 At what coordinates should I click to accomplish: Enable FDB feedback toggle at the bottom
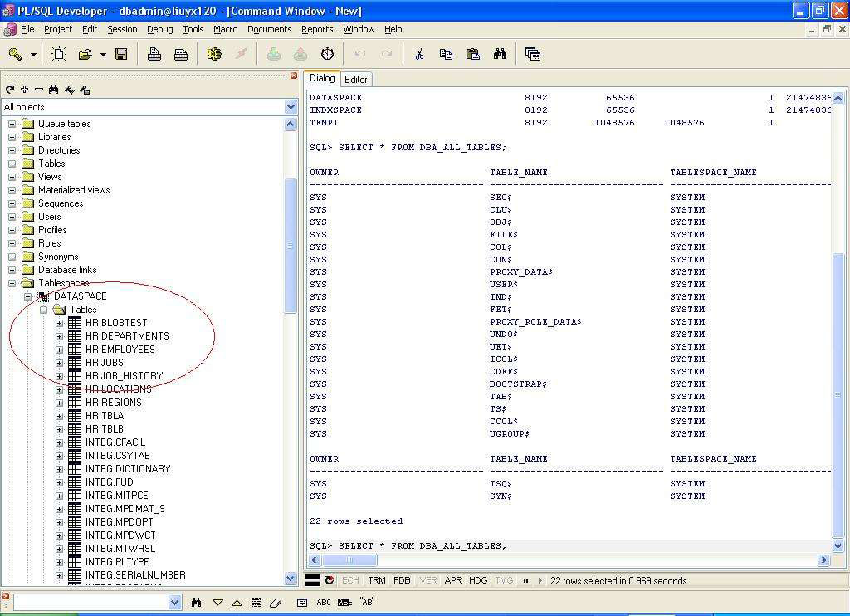pyautogui.click(x=402, y=580)
